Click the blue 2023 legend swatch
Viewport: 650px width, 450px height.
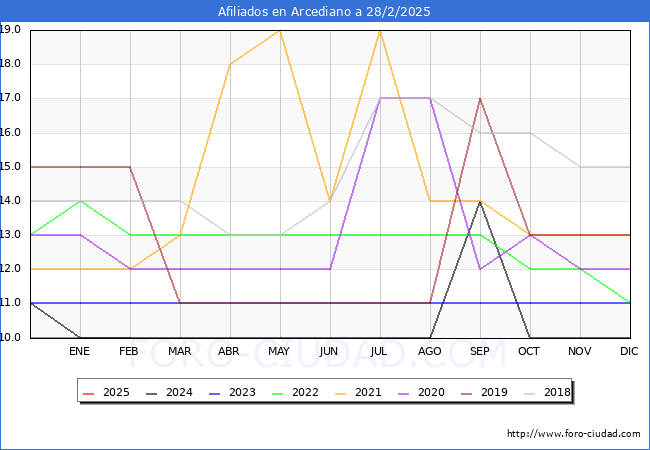tap(215, 392)
